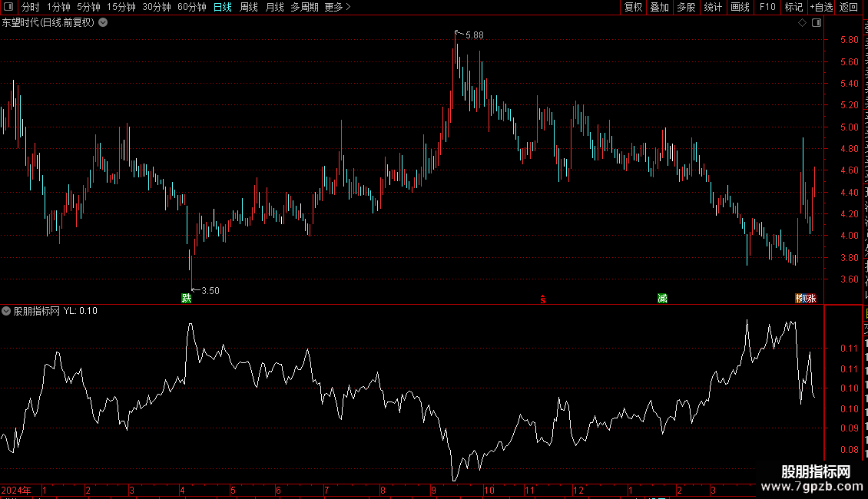This screenshot has height=499, width=868.
Task: Open the dropdown circle beside 东望时代 title
Action: (x=103, y=23)
